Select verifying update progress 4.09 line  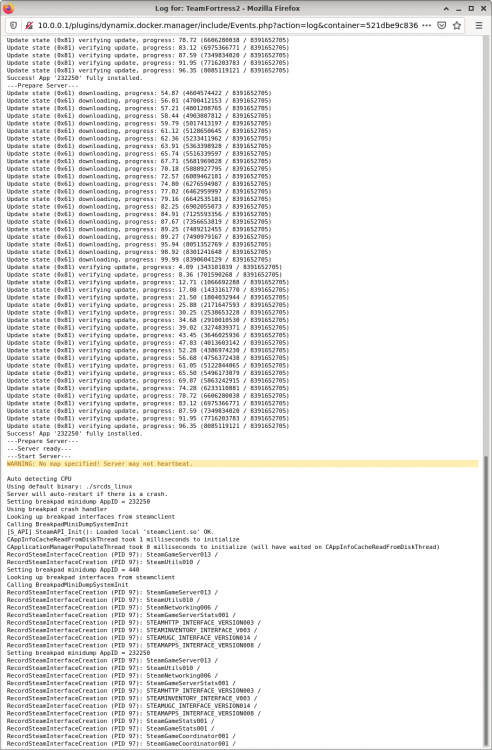(x=144, y=267)
